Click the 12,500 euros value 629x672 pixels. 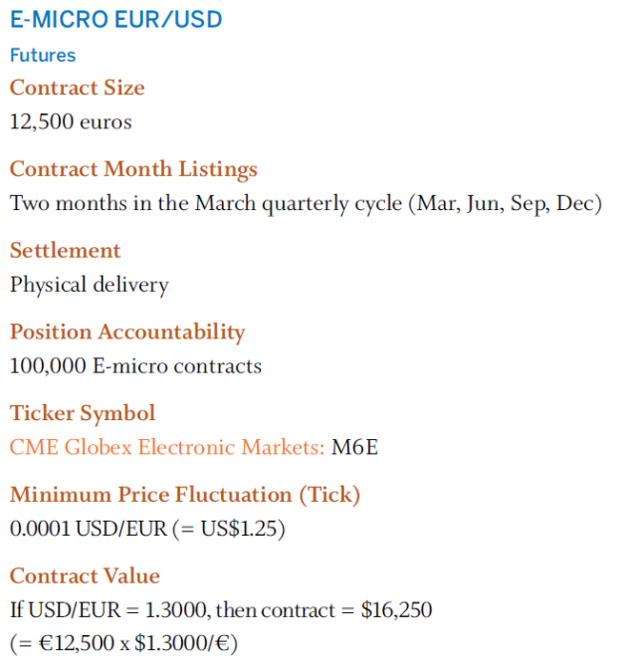click(x=71, y=121)
